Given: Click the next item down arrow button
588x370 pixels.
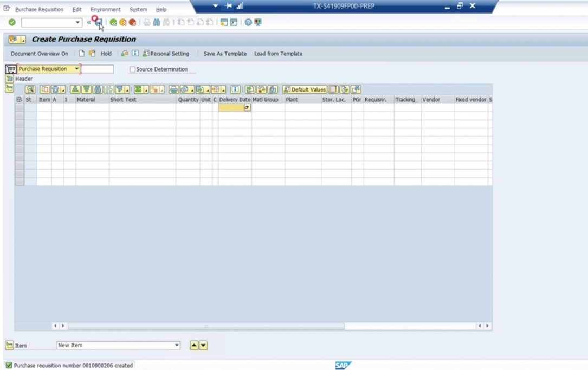Looking at the screenshot, I should [203, 345].
